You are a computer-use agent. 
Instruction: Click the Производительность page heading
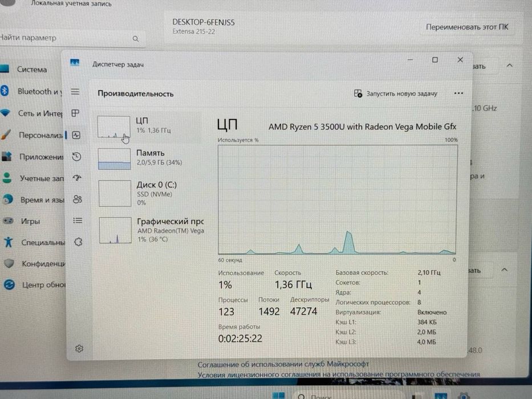point(136,94)
